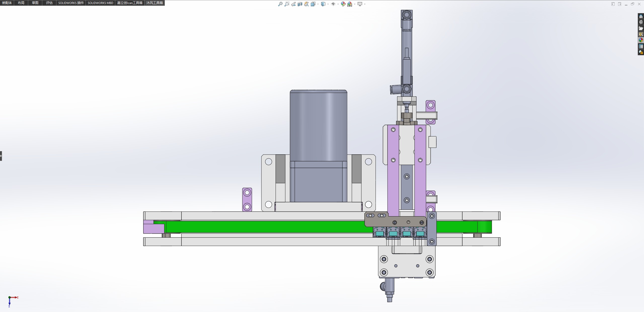Switch to the 装配体 tab
The width and height of the screenshot is (644, 312).
coord(7,3)
